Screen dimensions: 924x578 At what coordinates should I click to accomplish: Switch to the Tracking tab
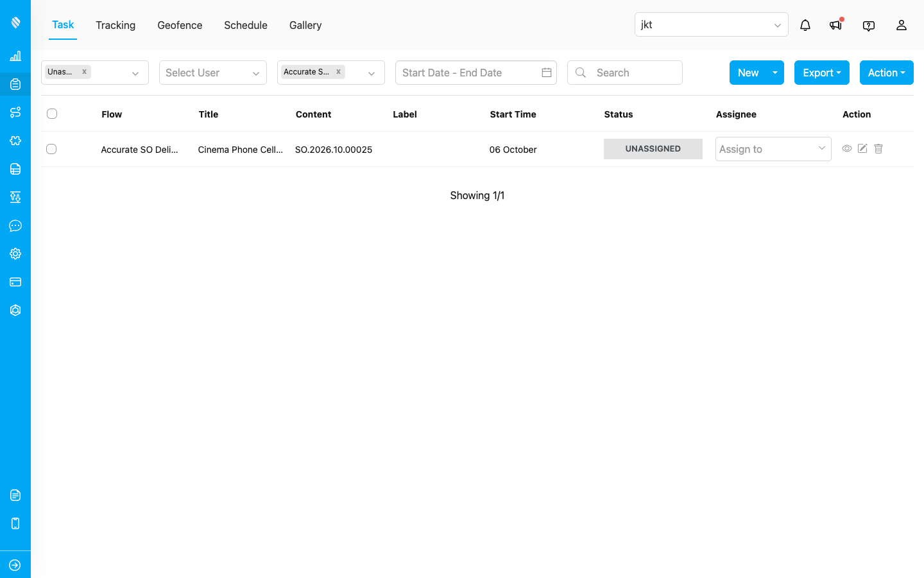pyautogui.click(x=116, y=25)
